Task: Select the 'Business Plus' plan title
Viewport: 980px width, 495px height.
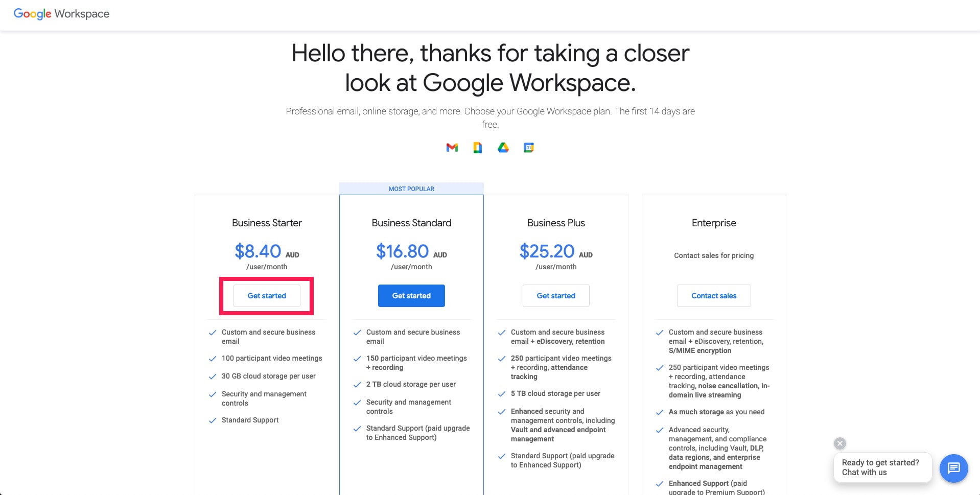Action: (x=556, y=223)
